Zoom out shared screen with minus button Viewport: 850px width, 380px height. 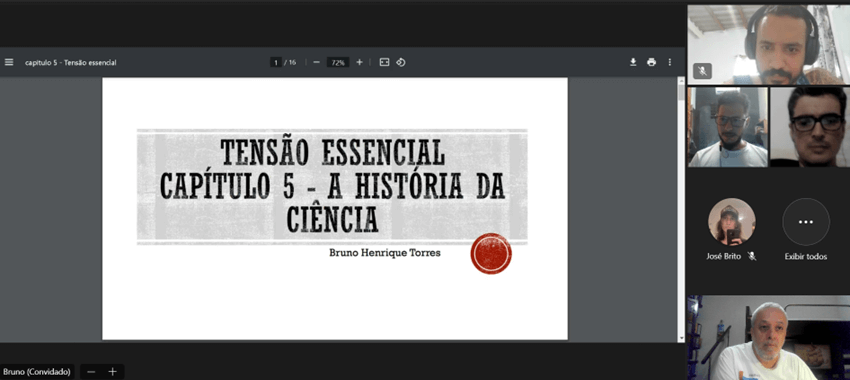(91, 372)
